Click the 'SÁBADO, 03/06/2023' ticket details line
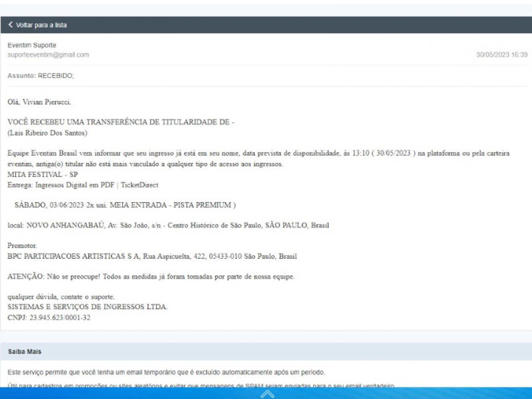 click(x=125, y=205)
